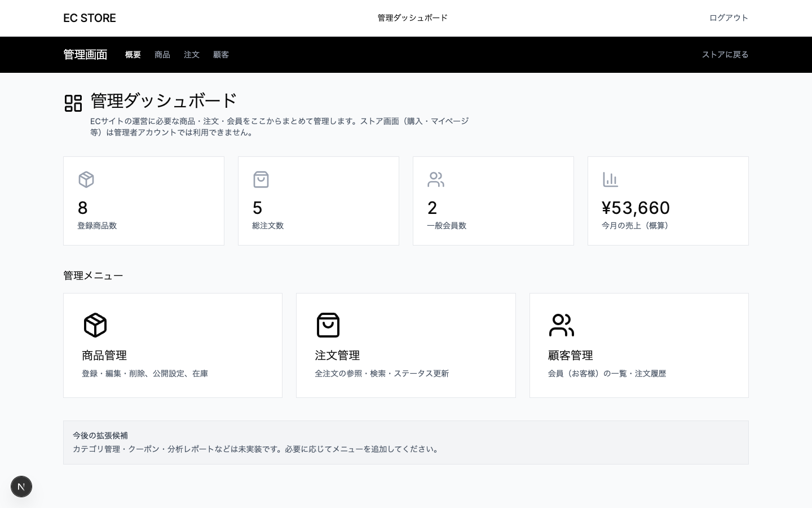This screenshot has width=812, height=508.
Task: Go to the 注文 admin tab
Action: coord(192,55)
